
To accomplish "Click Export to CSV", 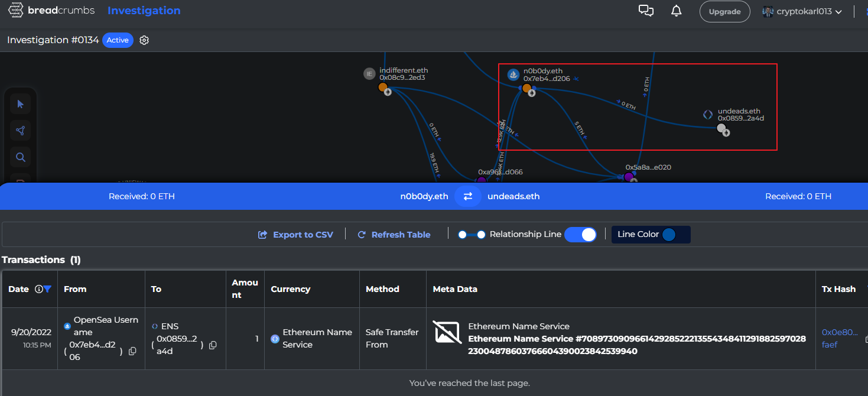I will tap(295, 234).
